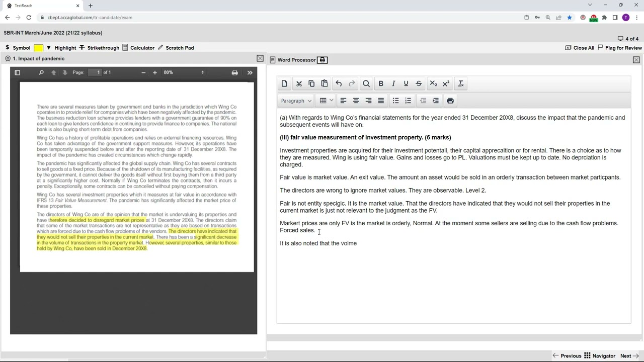This screenshot has height=362, width=644.
Task: Open the question Navigator
Action: (600, 355)
